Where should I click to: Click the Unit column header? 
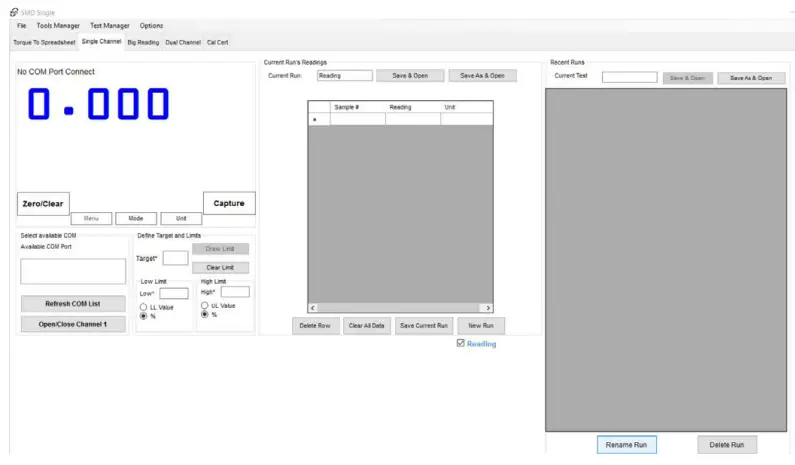click(x=466, y=107)
